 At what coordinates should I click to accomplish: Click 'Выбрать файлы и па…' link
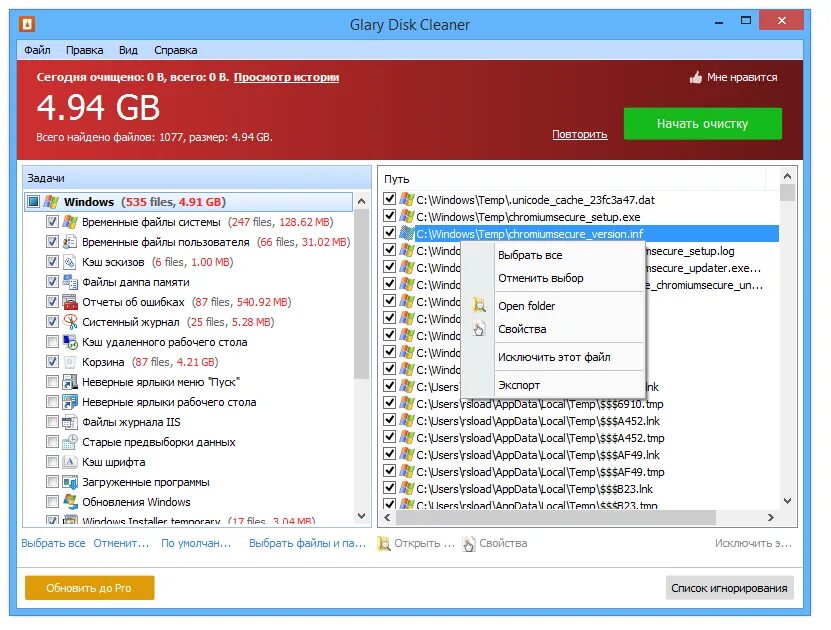click(307, 544)
